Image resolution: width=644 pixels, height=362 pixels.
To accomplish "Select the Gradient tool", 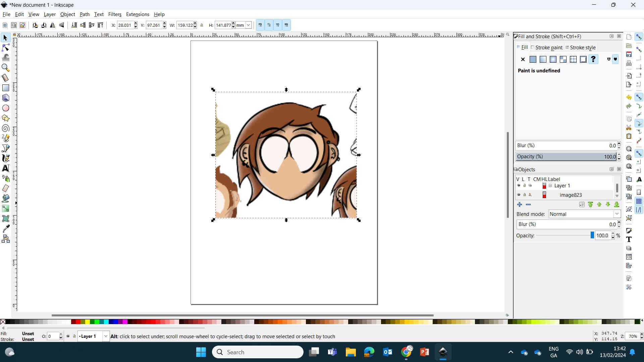I will tap(5, 208).
